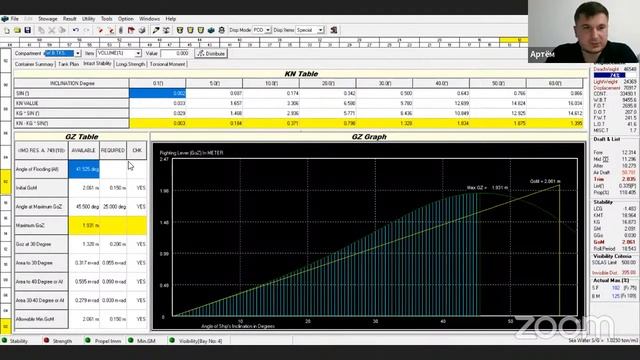Click the Deadweight value in right panel
The width and height of the screenshot is (640, 360).
[630, 69]
